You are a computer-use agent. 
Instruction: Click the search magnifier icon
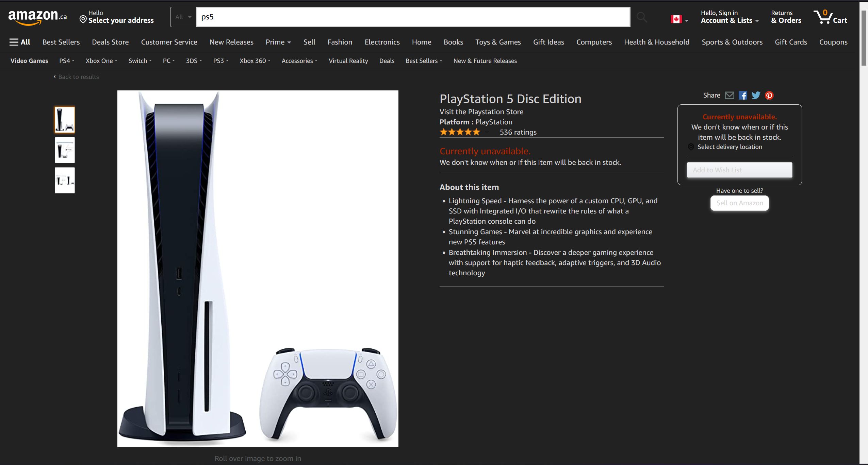point(641,17)
